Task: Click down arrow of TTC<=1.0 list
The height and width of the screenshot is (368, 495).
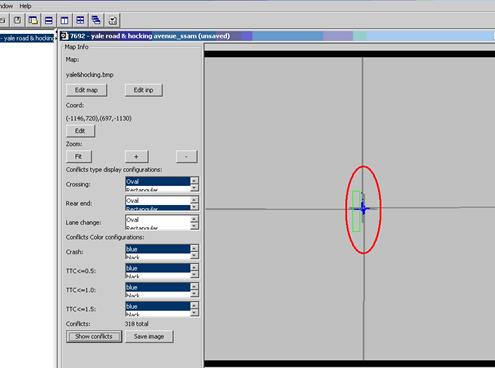Action: 194,294
